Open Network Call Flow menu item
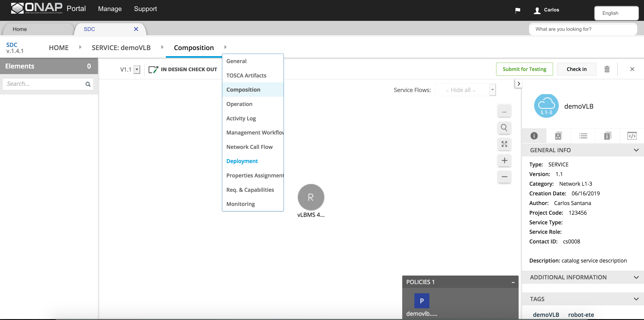Screen dimensions: 644x320 253,147
